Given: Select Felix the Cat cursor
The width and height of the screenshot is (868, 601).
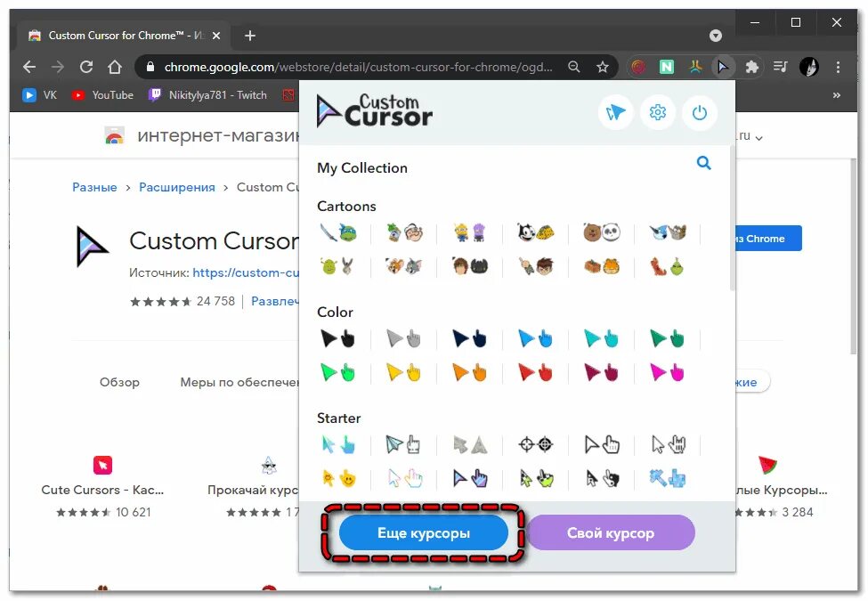Looking at the screenshot, I should 535,233.
